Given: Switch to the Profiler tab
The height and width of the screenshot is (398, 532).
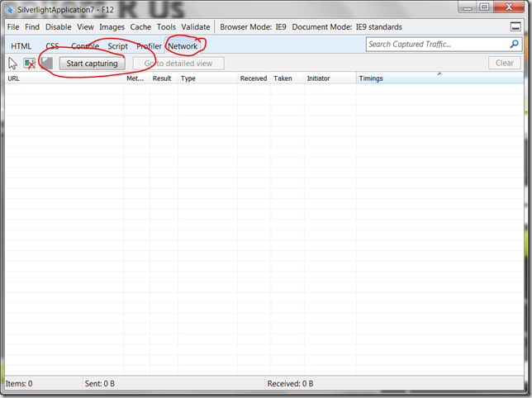Looking at the screenshot, I should coord(149,46).
